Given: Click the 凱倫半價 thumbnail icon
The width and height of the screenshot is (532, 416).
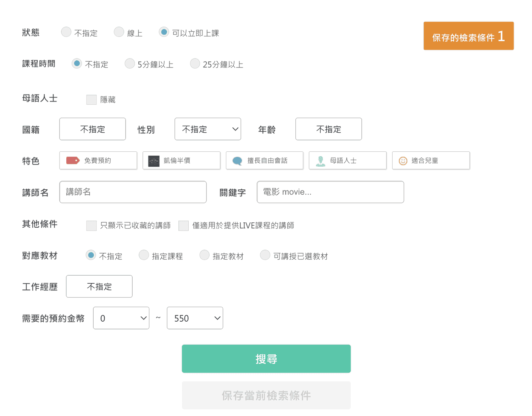Looking at the screenshot, I should pos(154,161).
